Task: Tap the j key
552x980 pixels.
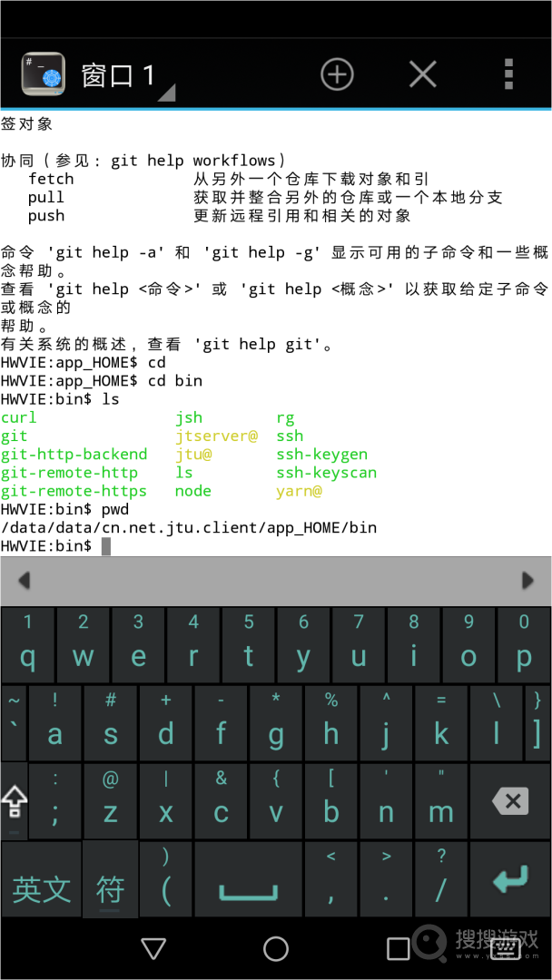Action: (387, 722)
